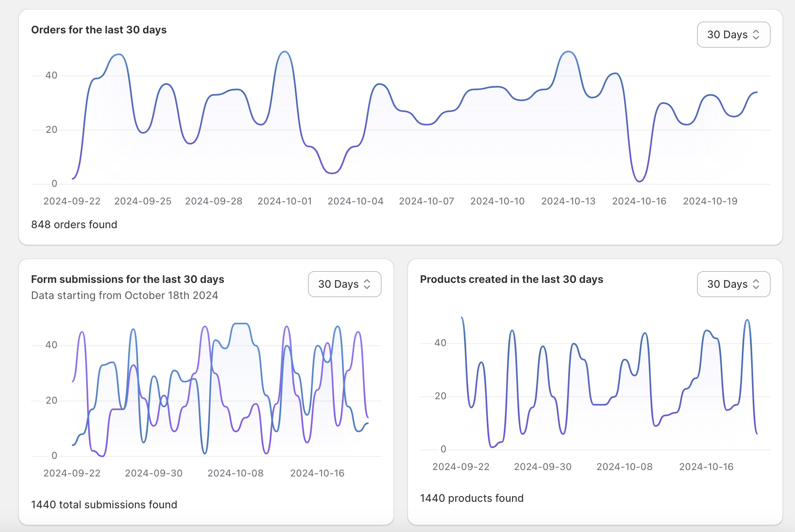Click "Data starting from October 18th 2024" subtitle
The width and height of the screenshot is (795, 532).
click(124, 295)
